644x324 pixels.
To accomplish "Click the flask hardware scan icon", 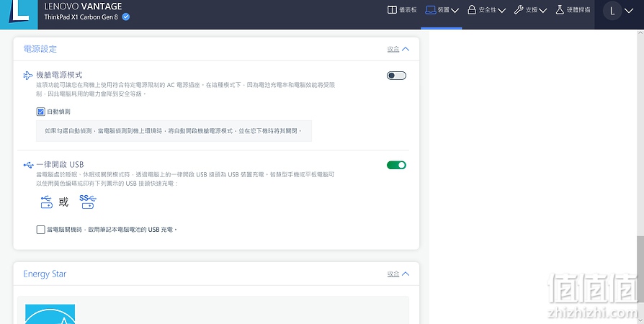I will coord(560,10).
